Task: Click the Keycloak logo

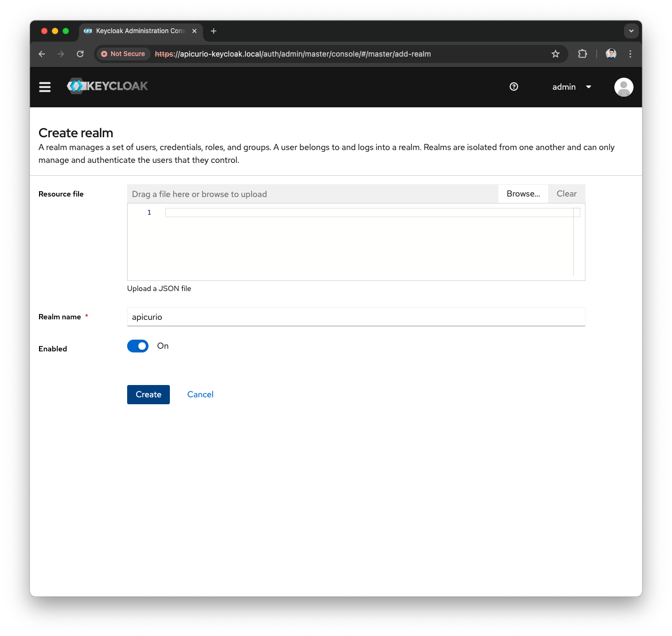Action: coord(107,86)
